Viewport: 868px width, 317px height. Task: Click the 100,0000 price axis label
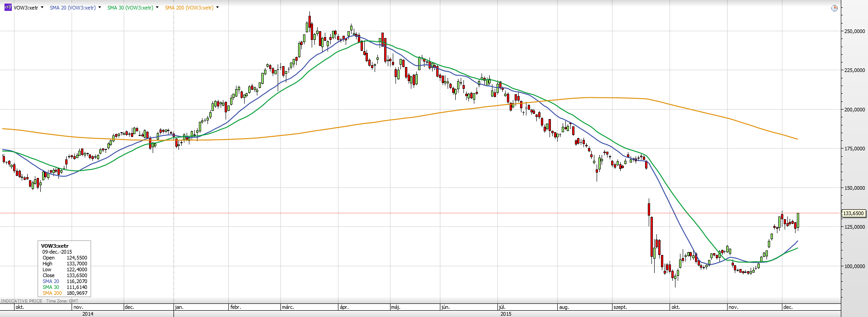pyautogui.click(x=854, y=266)
